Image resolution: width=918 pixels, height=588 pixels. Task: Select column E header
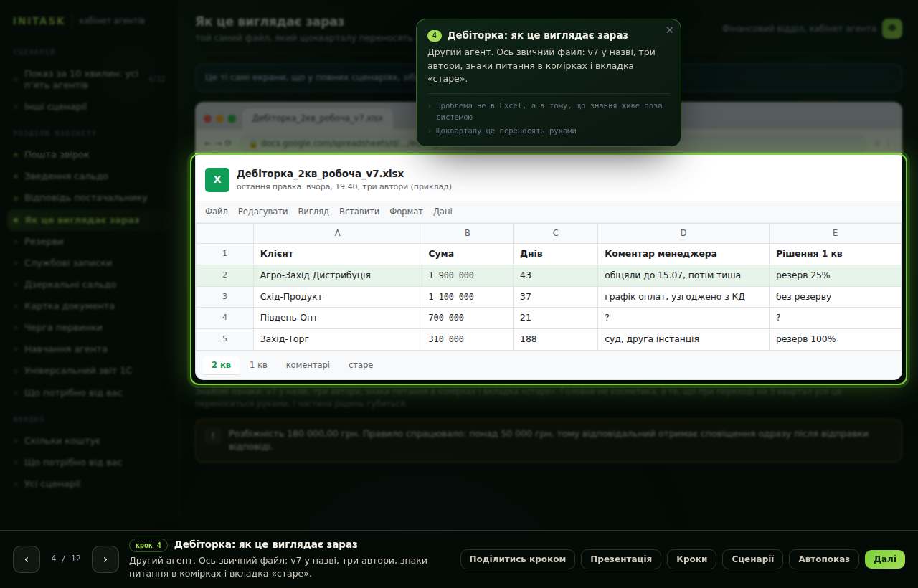[x=836, y=233]
